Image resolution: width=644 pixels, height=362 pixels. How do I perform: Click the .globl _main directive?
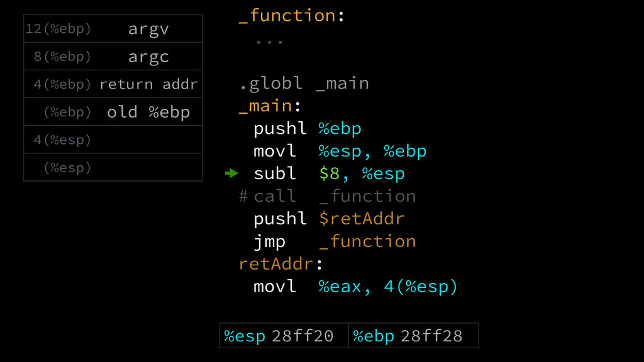click(x=304, y=84)
